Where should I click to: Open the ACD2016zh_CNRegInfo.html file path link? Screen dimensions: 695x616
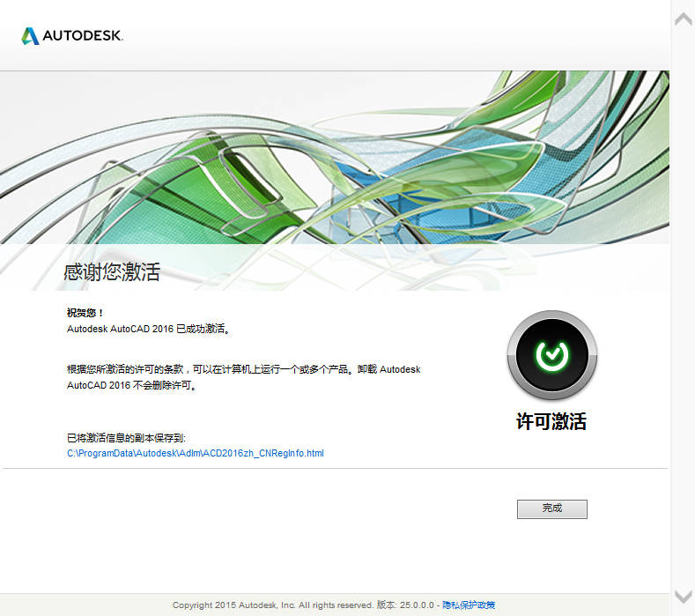click(196, 453)
